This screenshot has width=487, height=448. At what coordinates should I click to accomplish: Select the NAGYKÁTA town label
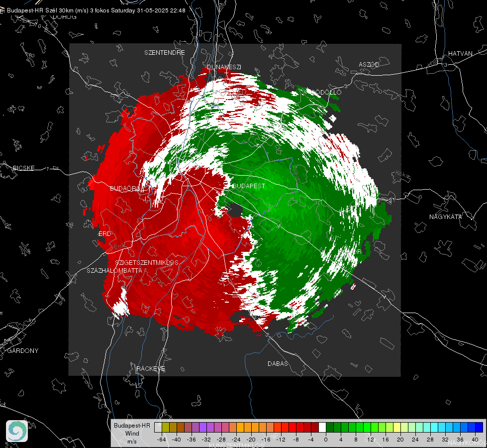tap(446, 217)
